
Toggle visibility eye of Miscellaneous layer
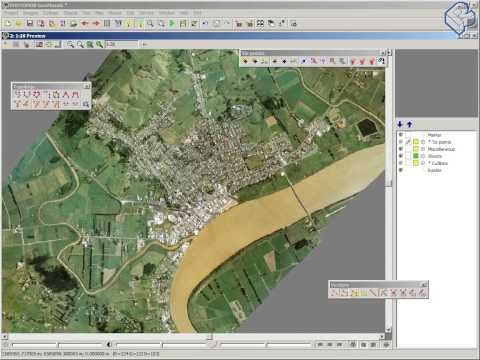click(x=401, y=149)
